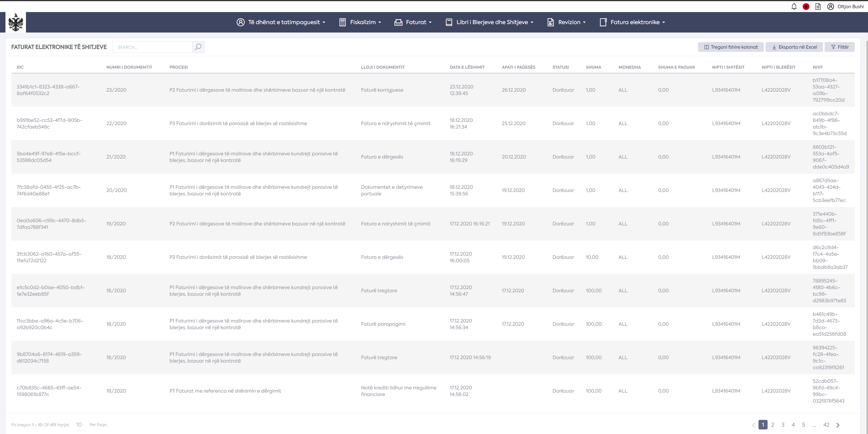Select NIVF b17708a4-53aa-4327-a09b-7927119cc20d
The height and width of the screenshot is (434, 868).
click(x=829, y=90)
